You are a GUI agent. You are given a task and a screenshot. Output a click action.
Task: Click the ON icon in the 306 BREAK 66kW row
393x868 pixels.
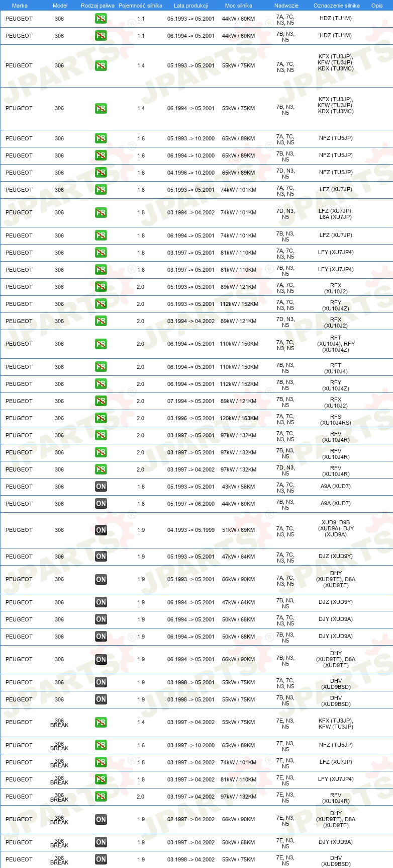(101, 819)
